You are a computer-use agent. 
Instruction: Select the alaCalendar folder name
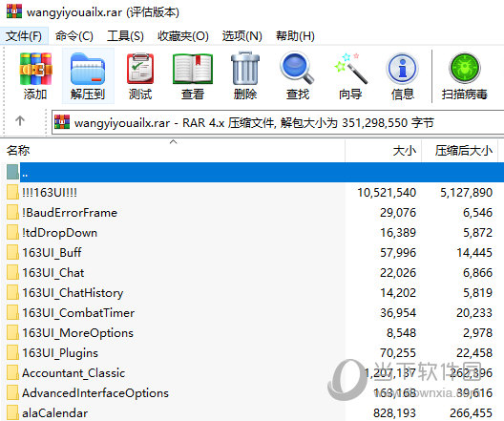coord(55,413)
